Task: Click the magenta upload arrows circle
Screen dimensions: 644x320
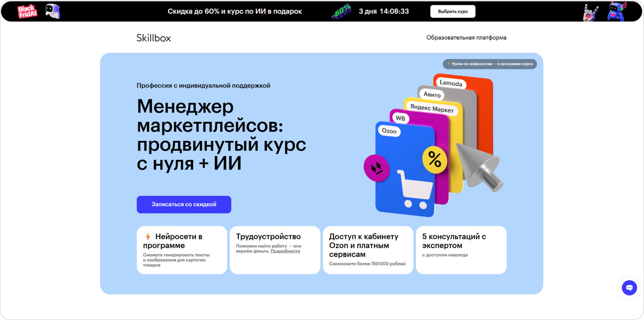Action: click(376, 168)
